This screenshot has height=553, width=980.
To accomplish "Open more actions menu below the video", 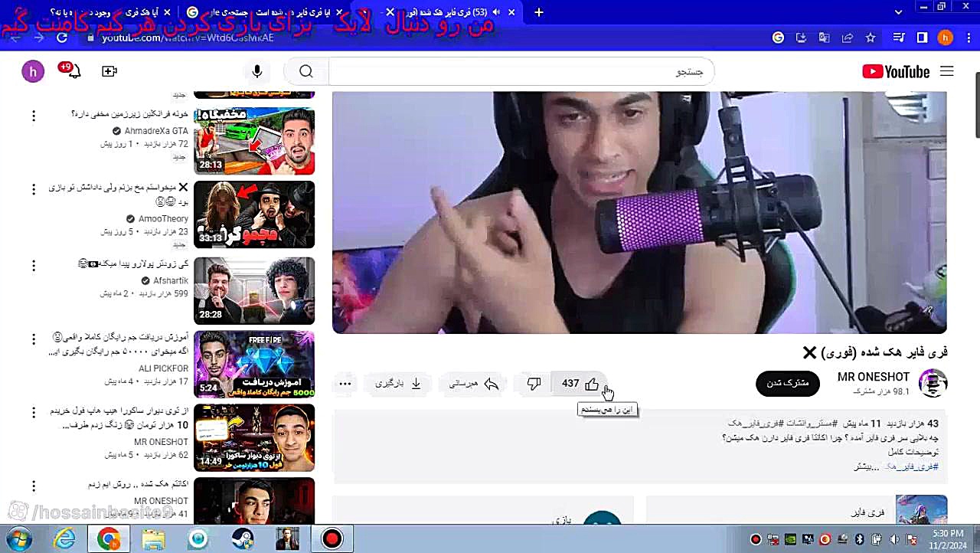I will point(345,384).
